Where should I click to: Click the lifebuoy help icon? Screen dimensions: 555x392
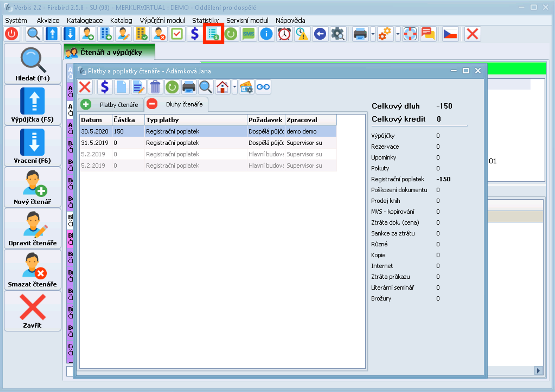(410, 34)
